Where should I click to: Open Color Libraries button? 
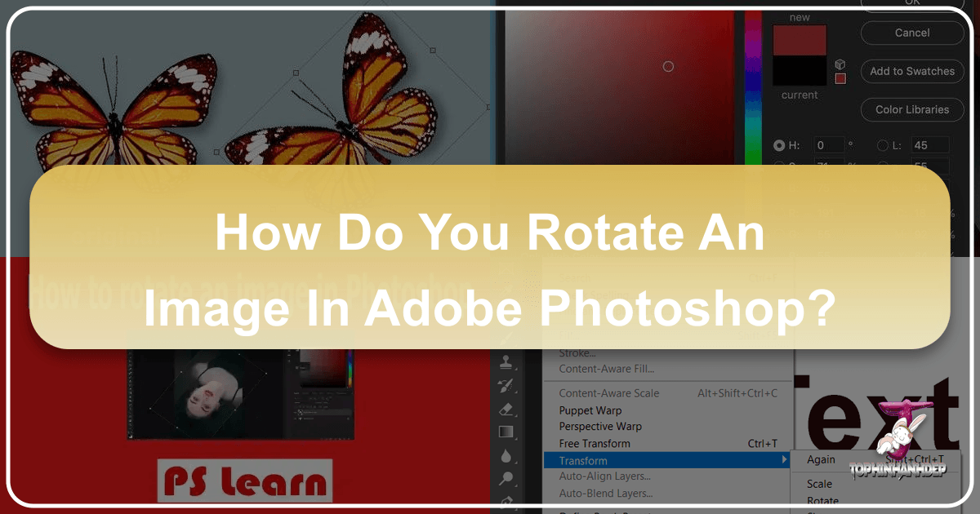point(911,109)
